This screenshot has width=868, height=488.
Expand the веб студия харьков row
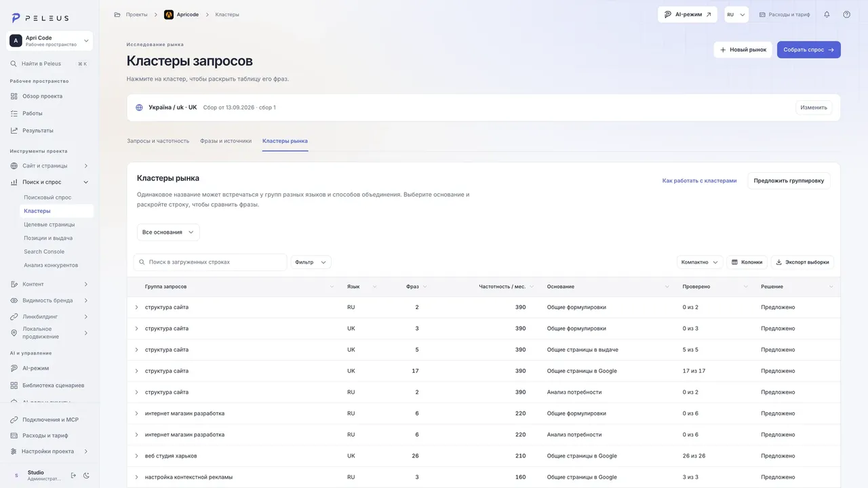[136, 455]
